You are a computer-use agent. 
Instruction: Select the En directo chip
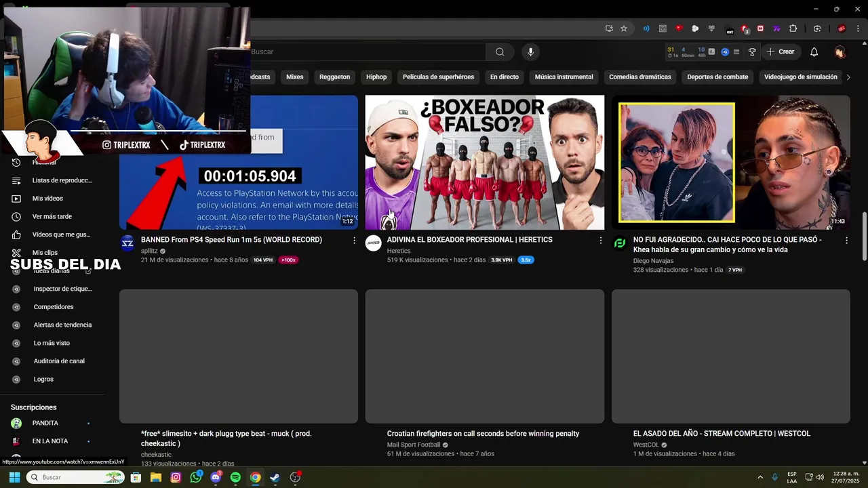(x=505, y=77)
